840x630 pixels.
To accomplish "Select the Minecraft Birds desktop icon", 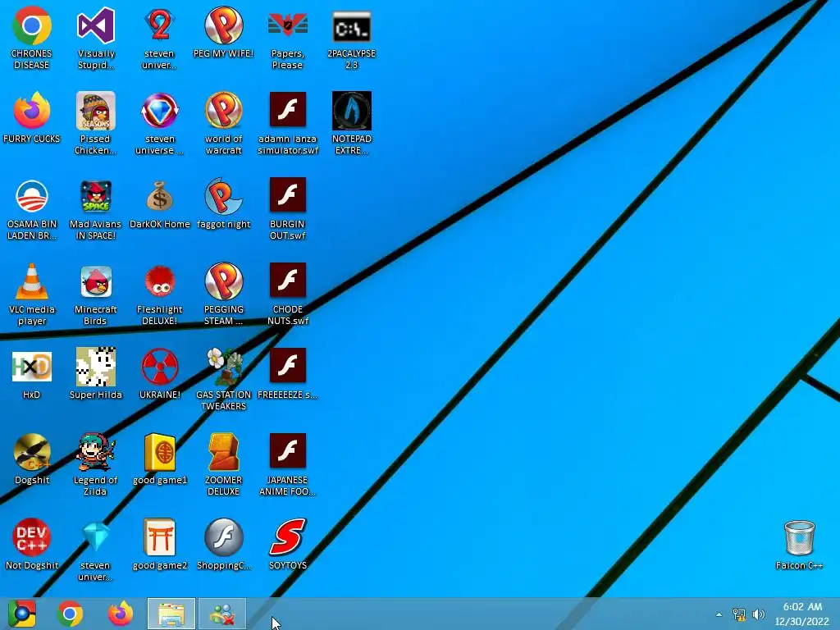I will [96, 281].
